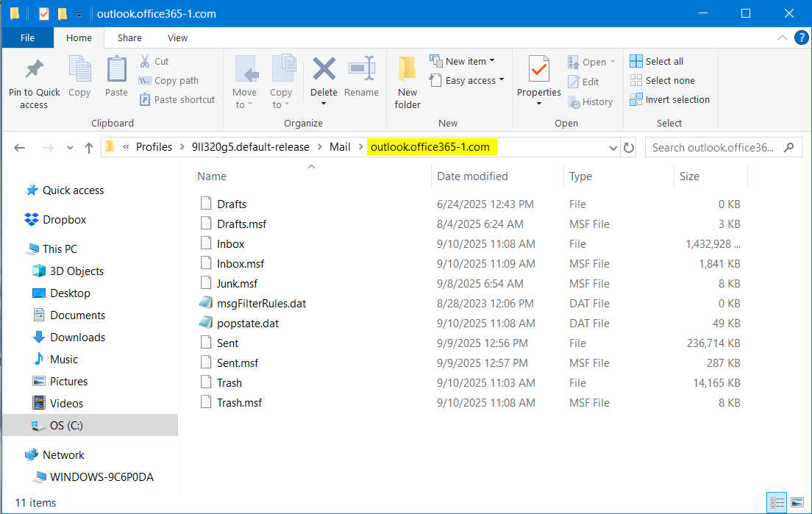812x514 pixels.
Task: Expand the New item dropdown
Action: tap(470, 61)
